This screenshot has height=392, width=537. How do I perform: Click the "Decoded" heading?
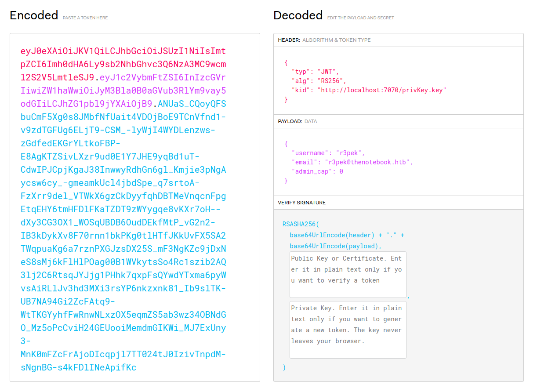click(x=298, y=15)
